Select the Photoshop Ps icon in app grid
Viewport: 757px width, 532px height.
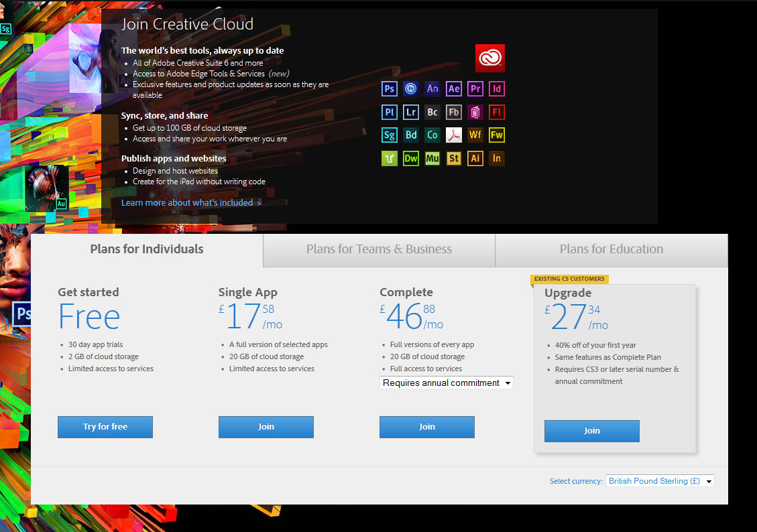389,88
